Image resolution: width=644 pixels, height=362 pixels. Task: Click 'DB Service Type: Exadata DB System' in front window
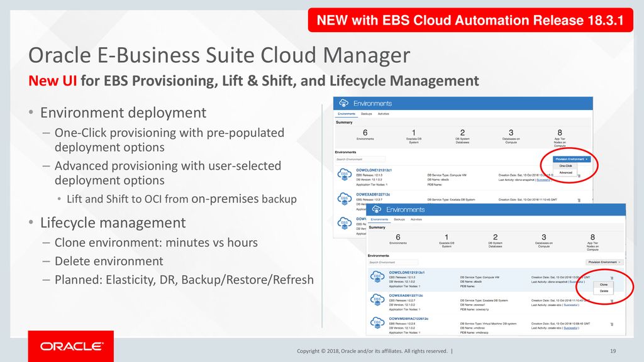click(484, 300)
